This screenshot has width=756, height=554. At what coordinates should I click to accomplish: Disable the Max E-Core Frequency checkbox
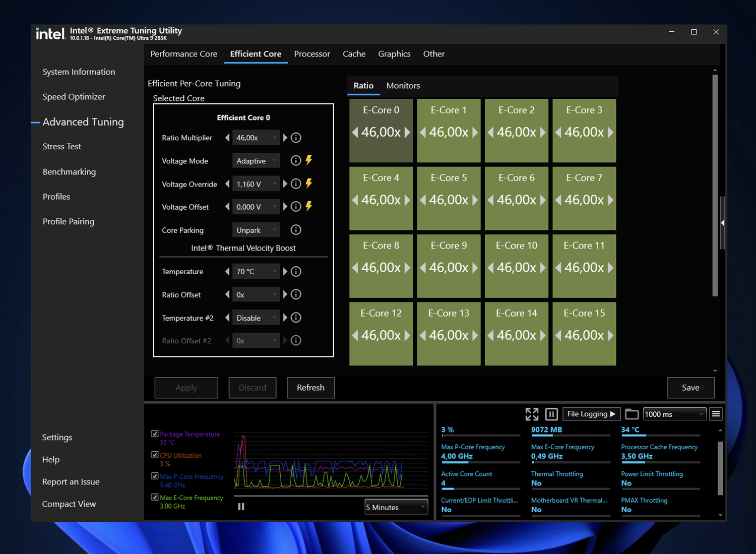click(155, 497)
